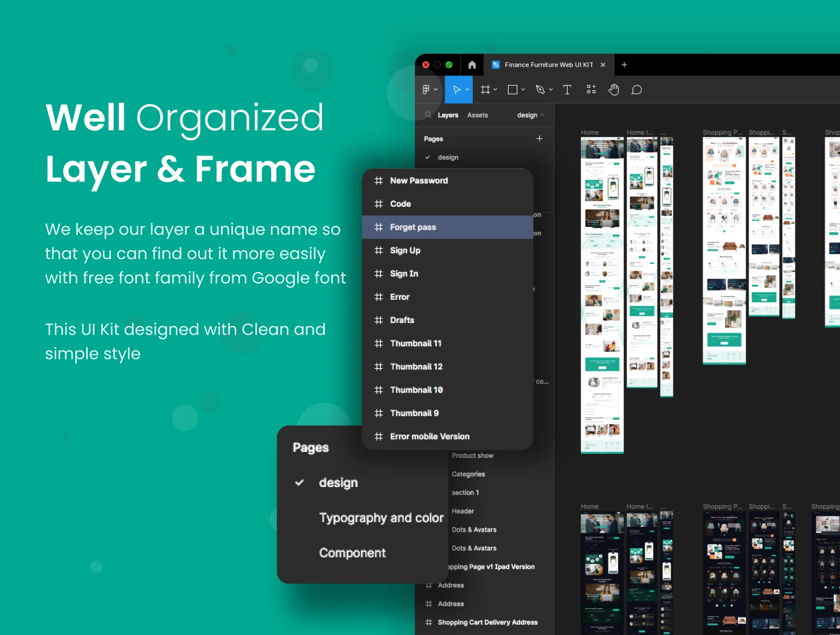The image size is (840, 635).
Task: Click the dark Shopping P... frame thumbnail
Action: tap(724, 573)
